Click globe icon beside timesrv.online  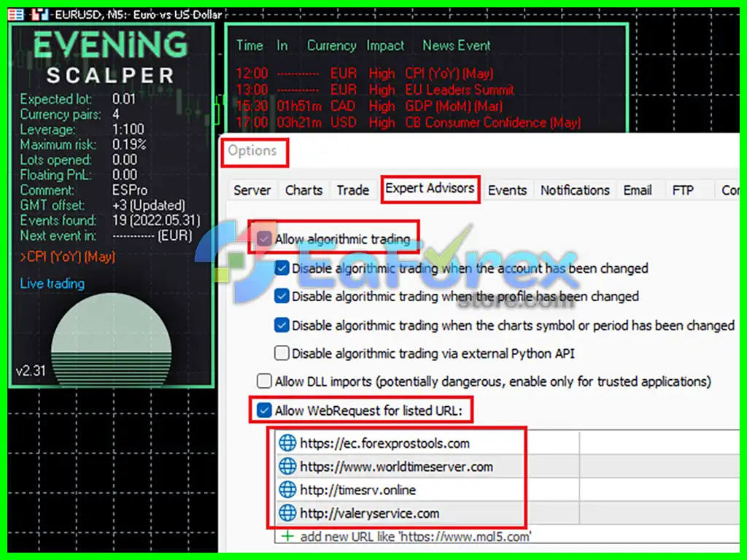(x=287, y=489)
